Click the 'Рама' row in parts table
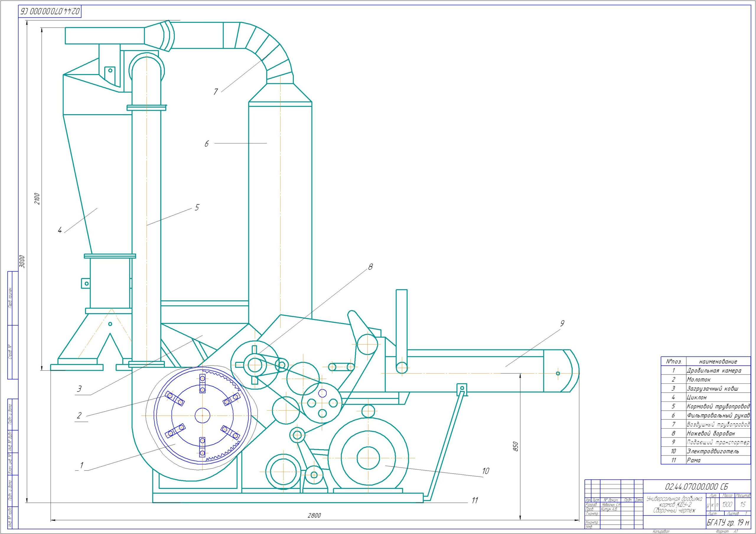Viewport: 756px width, 534px height. point(706,460)
